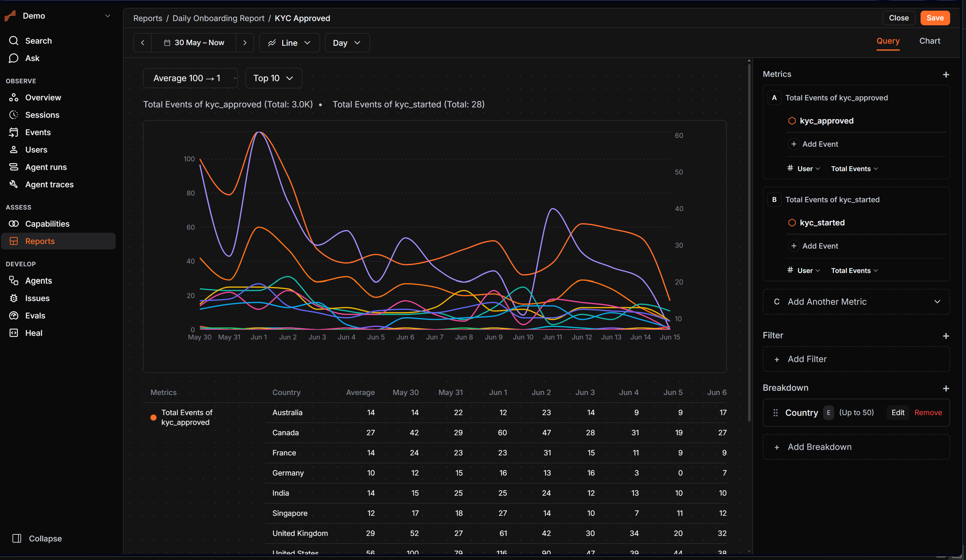
Task: Open the Top 10 dropdown
Action: tap(273, 78)
